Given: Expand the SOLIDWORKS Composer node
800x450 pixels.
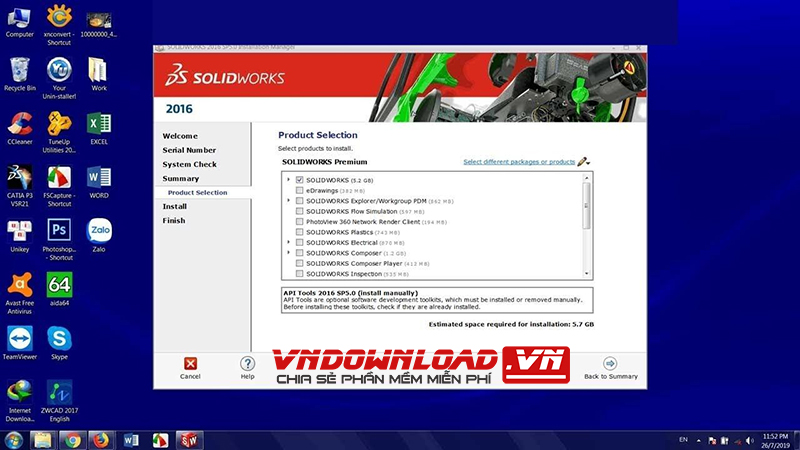Looking at the screenshot, I should point(288,253).
